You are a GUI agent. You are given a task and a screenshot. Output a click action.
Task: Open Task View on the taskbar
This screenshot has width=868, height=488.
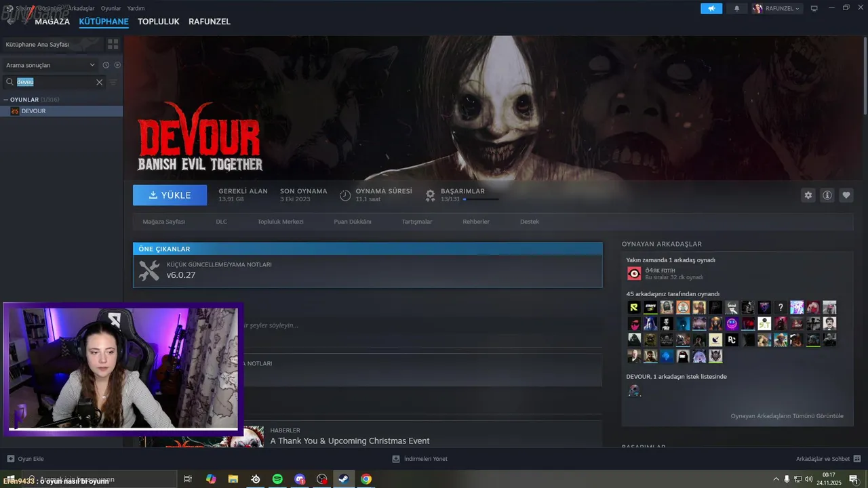point(188,479)
